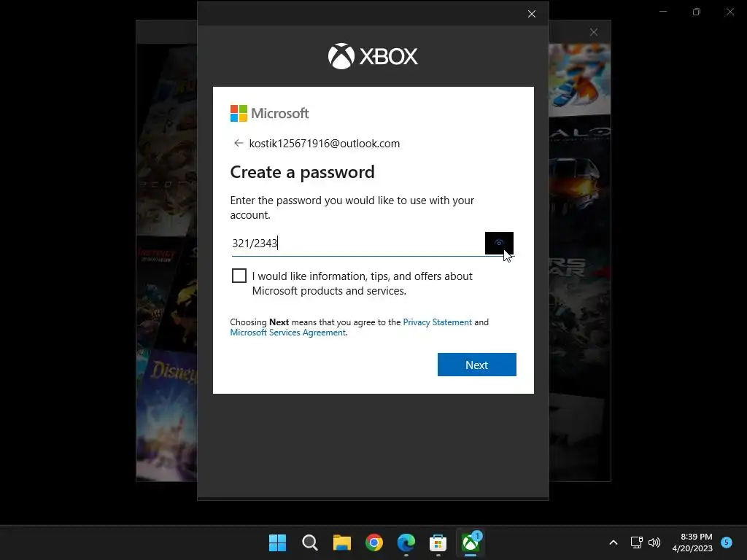The image size is (747, 560).
Task: Click the Disney game cover in background
Action: click(x=168, y=414)
